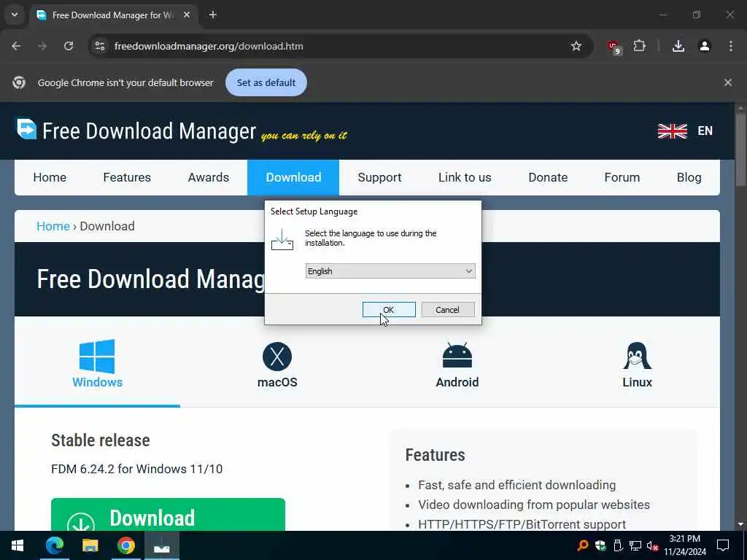This screenshot has height=560, width=747.
Task: Open the tab search dropdown arrow
Action: click(15, 15)
